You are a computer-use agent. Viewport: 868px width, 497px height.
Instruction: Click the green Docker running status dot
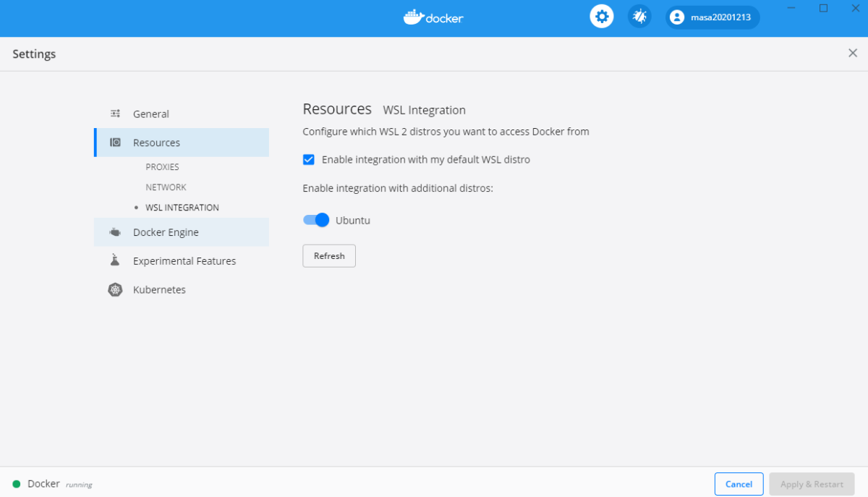(x=17, y=484)
